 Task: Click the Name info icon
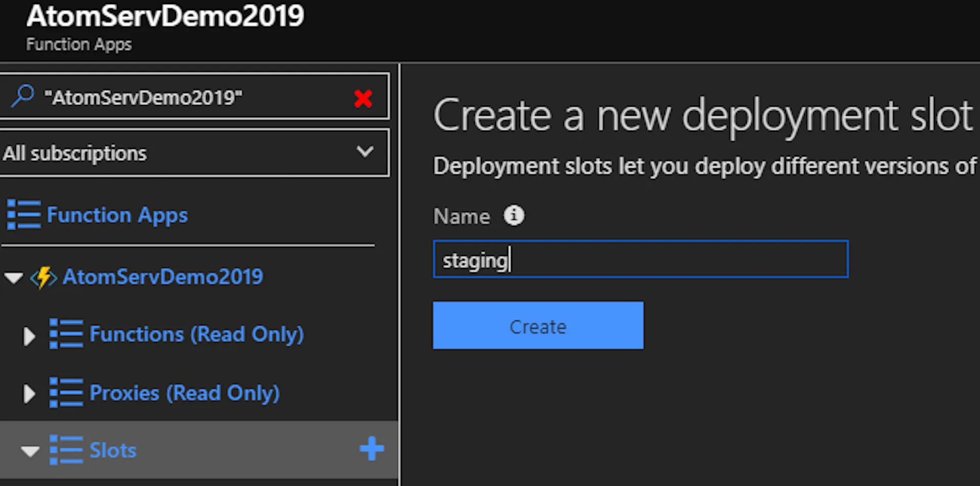click(x=514, y=215)
